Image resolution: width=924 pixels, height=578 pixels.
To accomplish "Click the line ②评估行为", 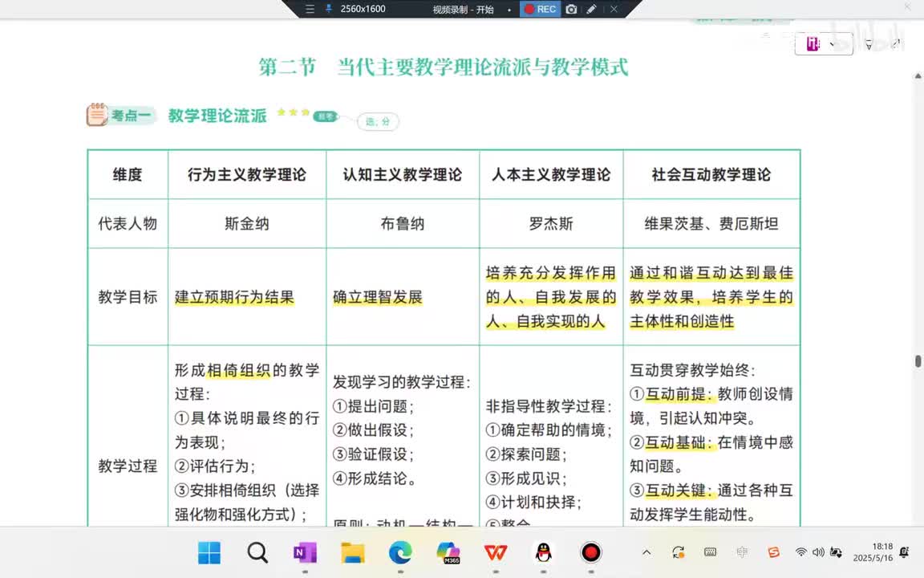I will pyautogui.click(x=215, y=466).
